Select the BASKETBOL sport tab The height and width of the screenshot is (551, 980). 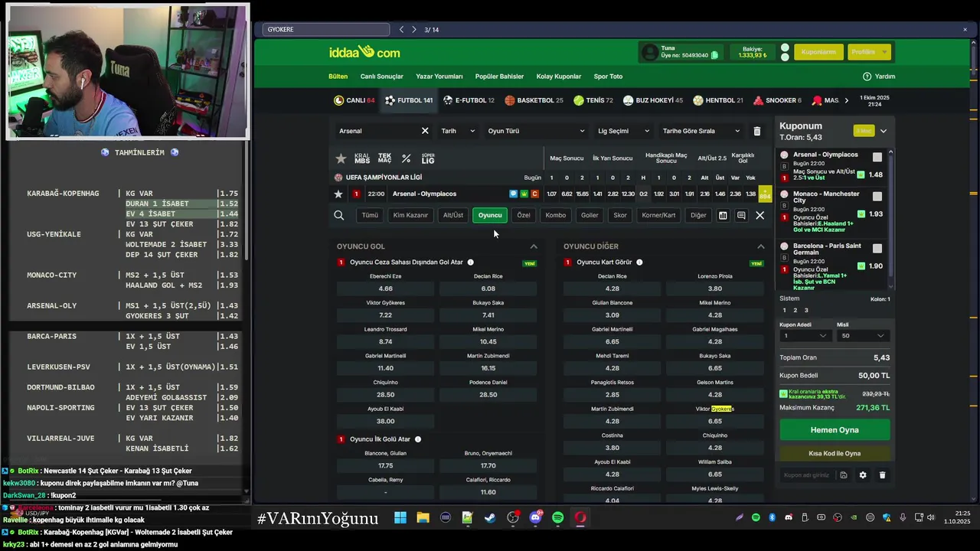click(x=534, y=100)
